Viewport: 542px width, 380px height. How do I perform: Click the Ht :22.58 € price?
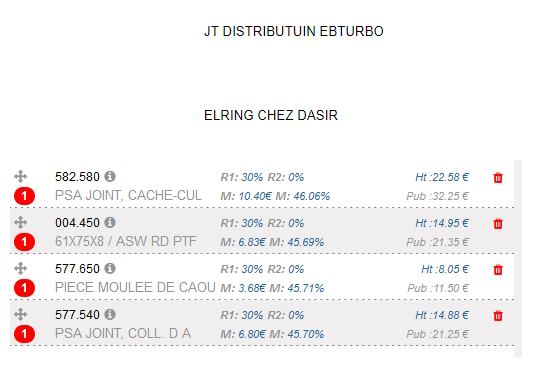[x=442, y=177]
